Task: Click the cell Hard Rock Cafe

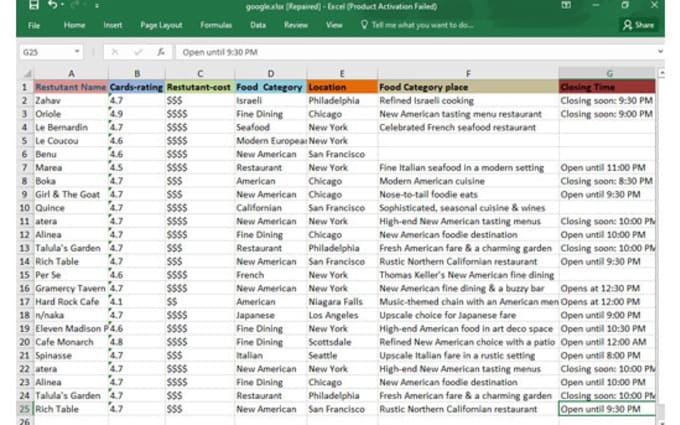Action: [x=71, y=302]
